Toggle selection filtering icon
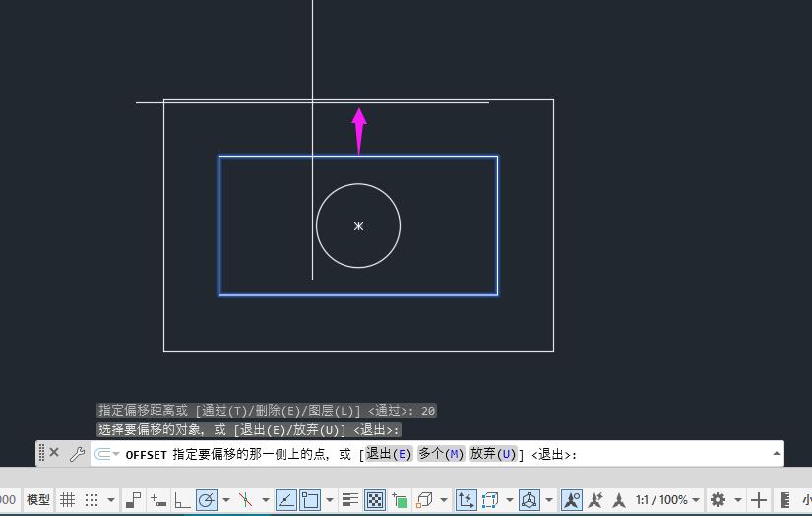The height and width of the screenshot is (516, 812). coord(490,500)
